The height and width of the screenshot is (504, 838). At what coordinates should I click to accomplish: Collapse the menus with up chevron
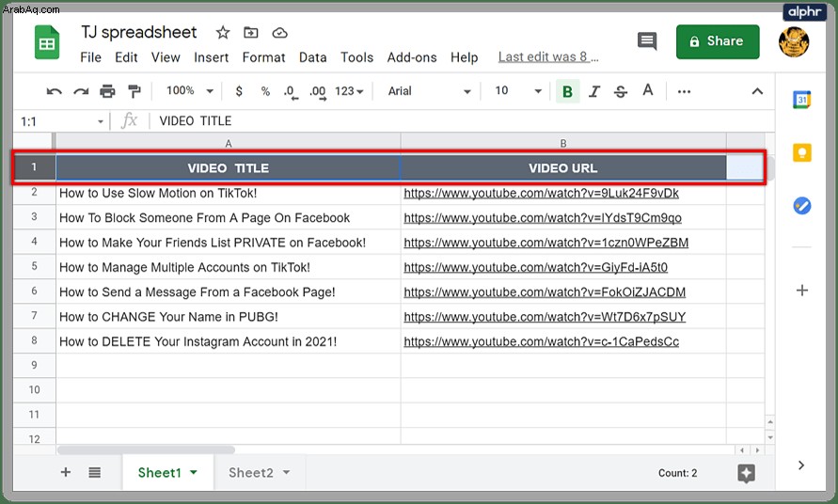pyautogui.click(x=757, y=91)
